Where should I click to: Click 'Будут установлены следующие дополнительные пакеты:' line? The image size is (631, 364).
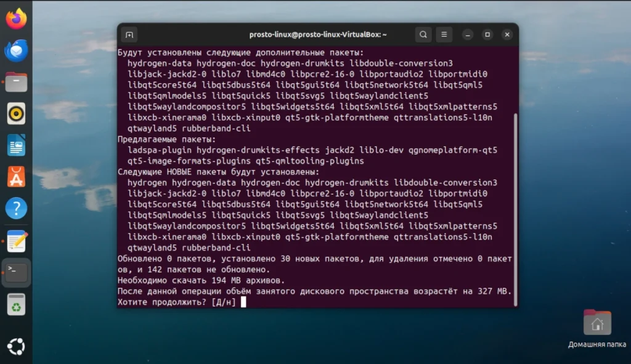point(241,52)
